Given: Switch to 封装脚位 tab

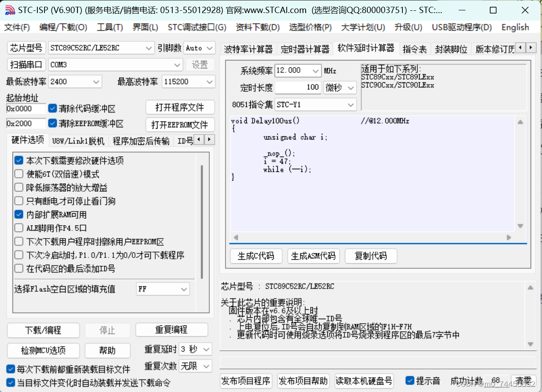Looking at the screenshot, I should (451, 49).
